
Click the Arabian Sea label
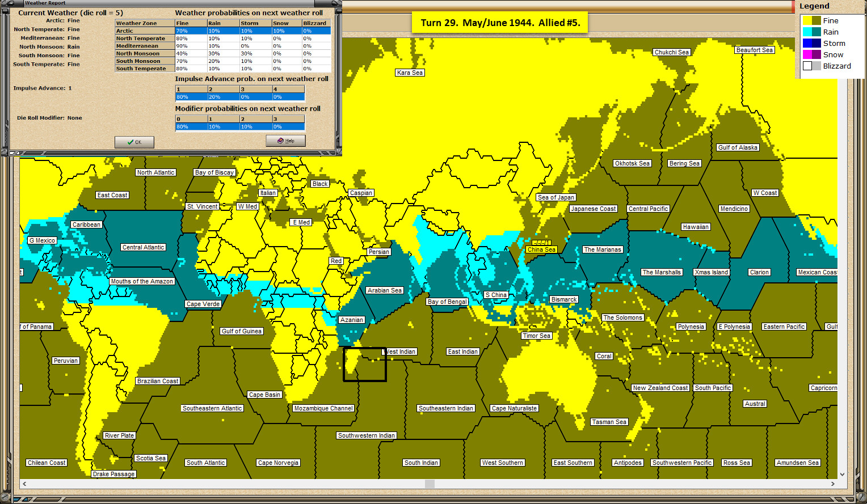click(385, 290)
